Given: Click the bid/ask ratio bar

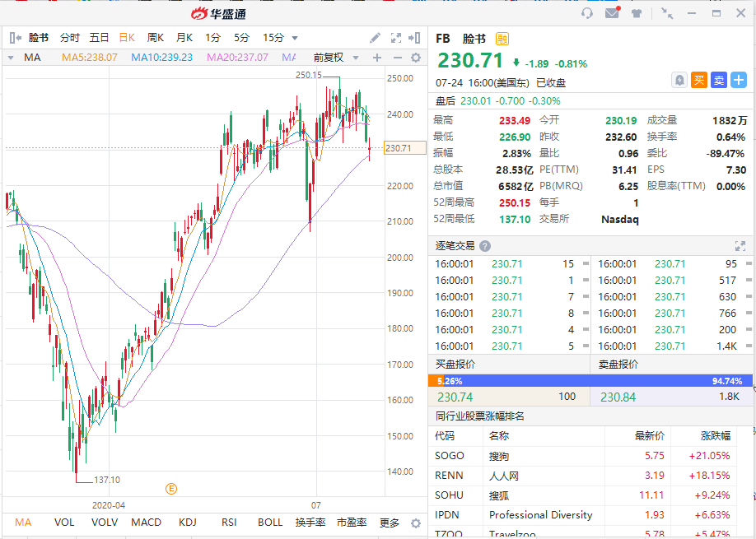Looking at the screenshot, I should coord(590,381).
